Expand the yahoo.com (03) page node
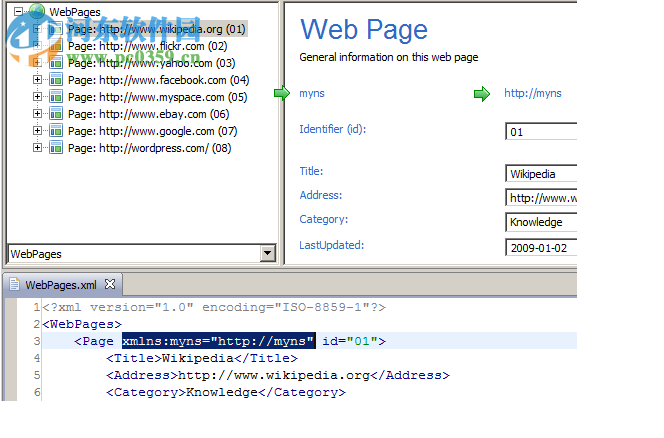Image resolution: width=664 pixels, height=438 pixels. 37,63
